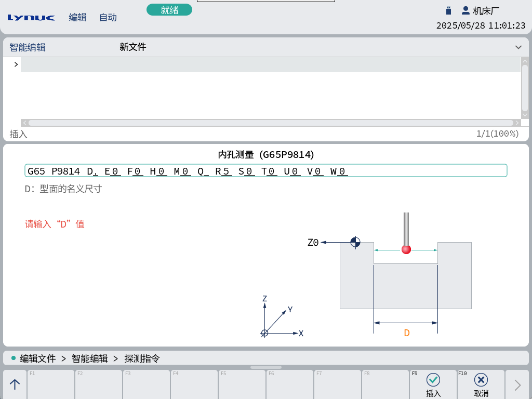Click the XYZ coordinate axes icon
Viewport: 532px width, 399px height.
tap(282, 316)
